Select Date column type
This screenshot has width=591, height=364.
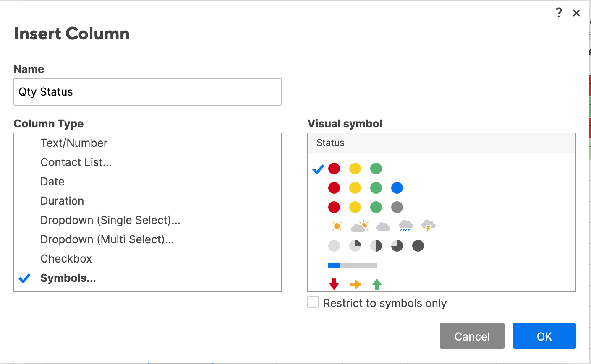52,182
